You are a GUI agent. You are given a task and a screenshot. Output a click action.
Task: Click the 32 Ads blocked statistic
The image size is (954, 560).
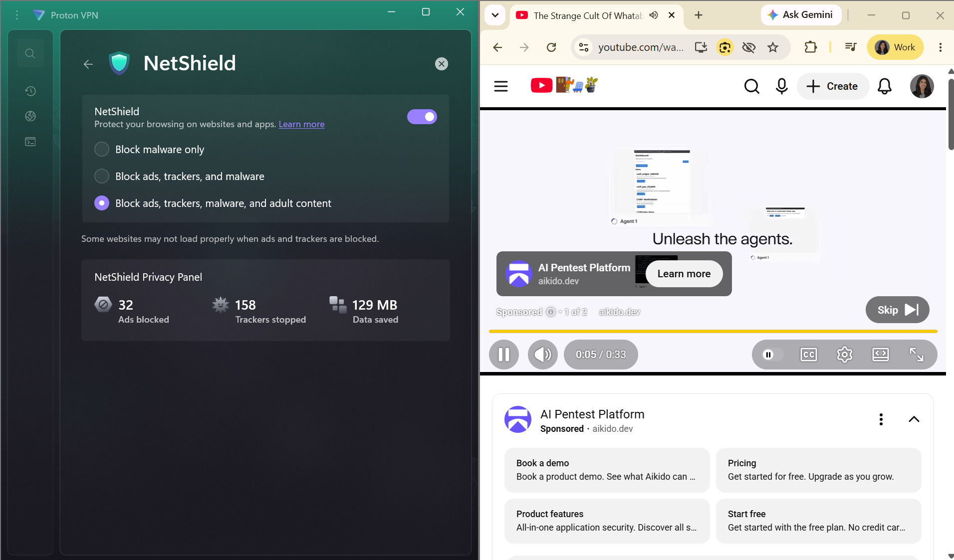click(132, 311)
